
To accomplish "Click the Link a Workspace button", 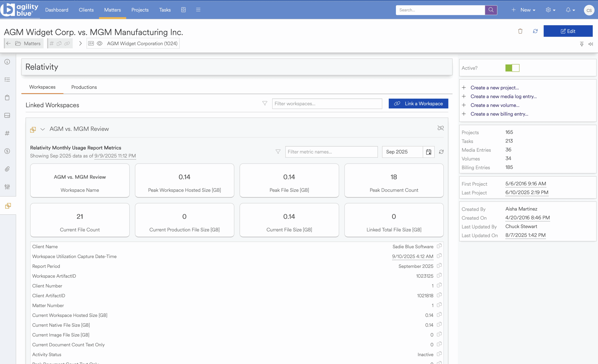I will click(x=418, y=103).
